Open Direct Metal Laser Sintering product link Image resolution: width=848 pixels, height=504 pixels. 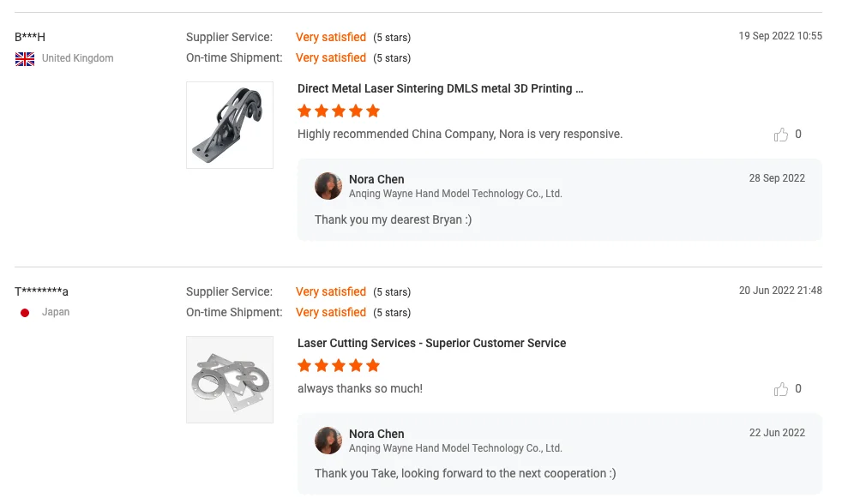(x=440, y=88)
